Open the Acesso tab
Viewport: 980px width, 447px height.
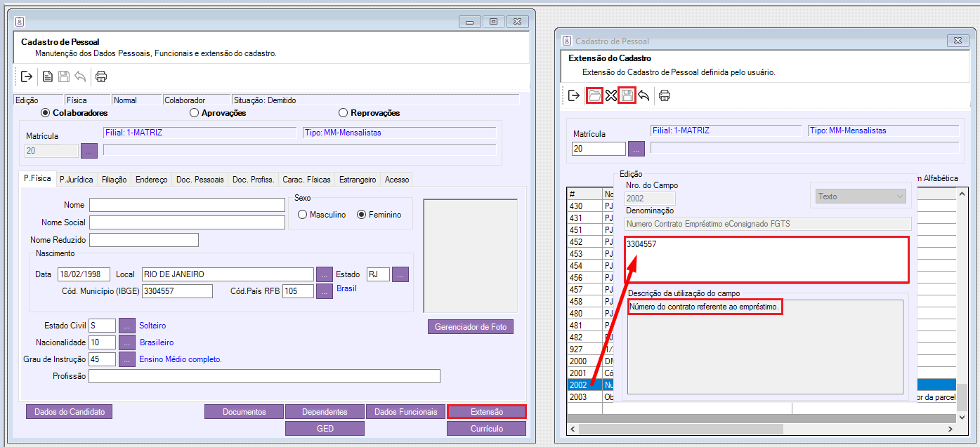[397, 180]
